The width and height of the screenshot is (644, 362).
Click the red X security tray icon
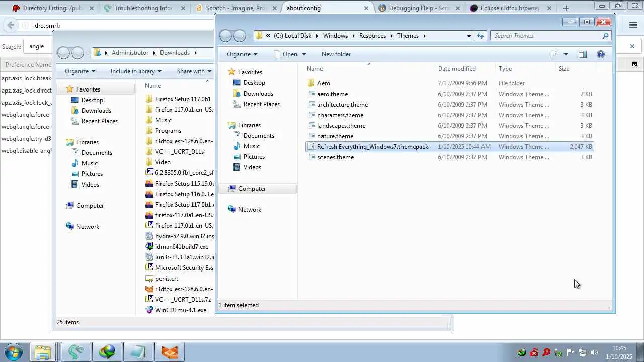tap(534, 352)
